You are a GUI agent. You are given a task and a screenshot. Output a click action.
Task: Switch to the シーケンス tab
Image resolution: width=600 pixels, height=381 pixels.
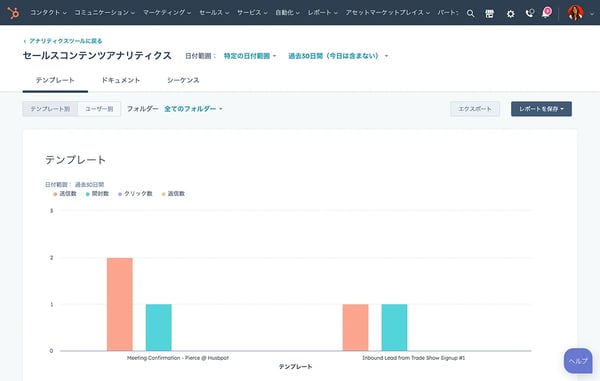click(183, 80)
